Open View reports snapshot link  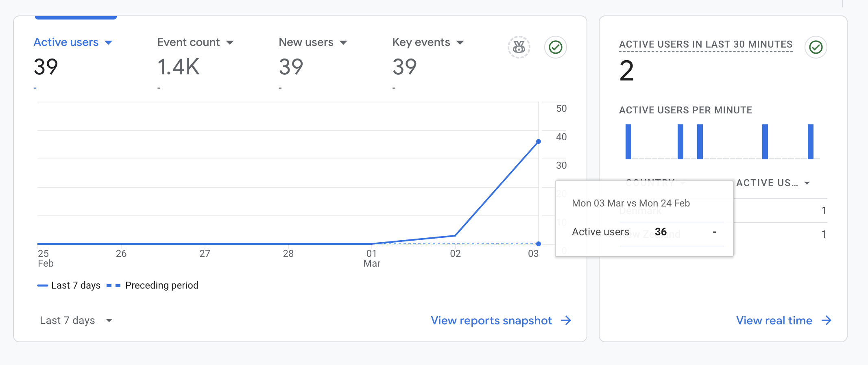491,321
